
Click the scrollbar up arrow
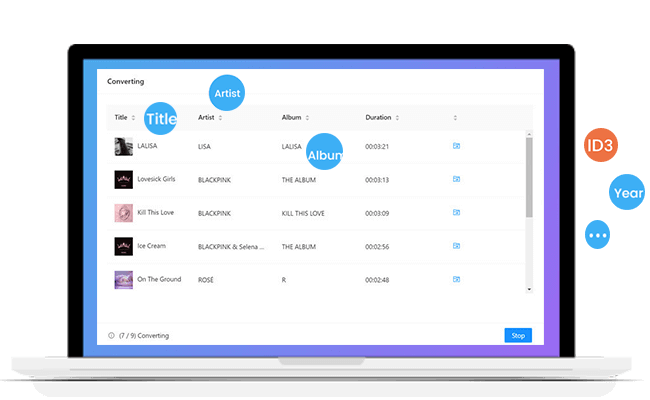click(x=529, y=134)
